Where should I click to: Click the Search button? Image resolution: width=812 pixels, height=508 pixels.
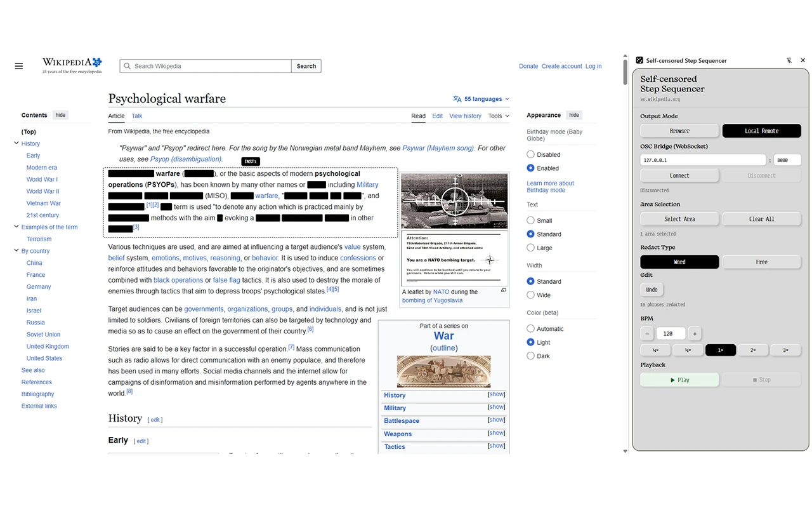coord(306,66)
